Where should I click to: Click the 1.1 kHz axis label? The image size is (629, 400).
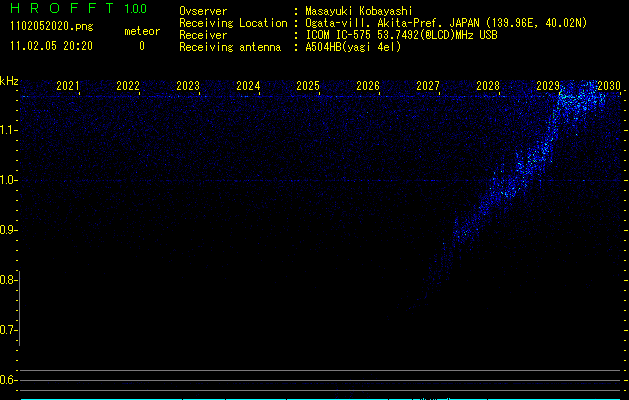click(9, 130)
